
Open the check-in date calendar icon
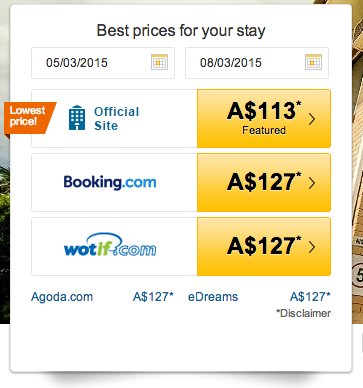click(159, 62)
